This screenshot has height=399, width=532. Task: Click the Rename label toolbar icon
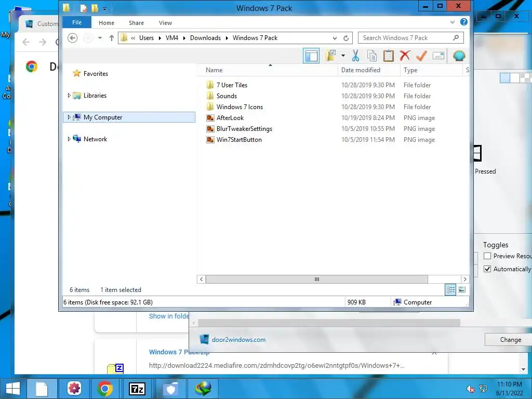[x=438, y=56]
